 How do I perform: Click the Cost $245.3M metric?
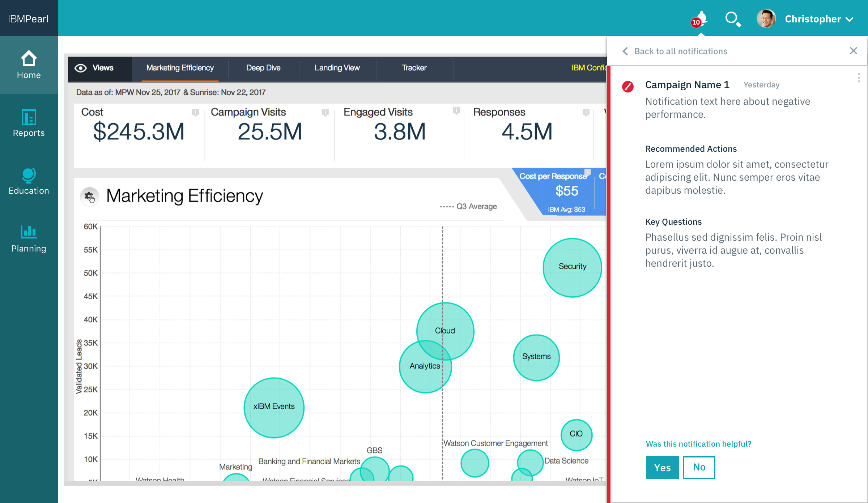coord(139,132)
